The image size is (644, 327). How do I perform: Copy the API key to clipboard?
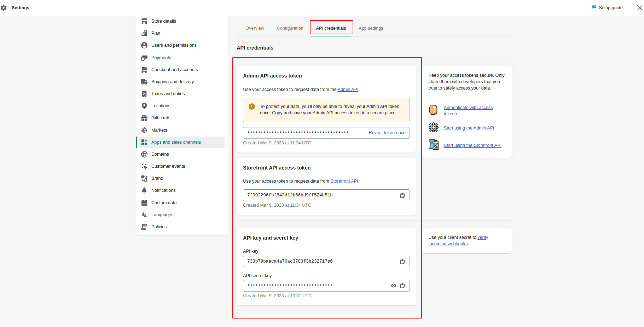[402, 262]
